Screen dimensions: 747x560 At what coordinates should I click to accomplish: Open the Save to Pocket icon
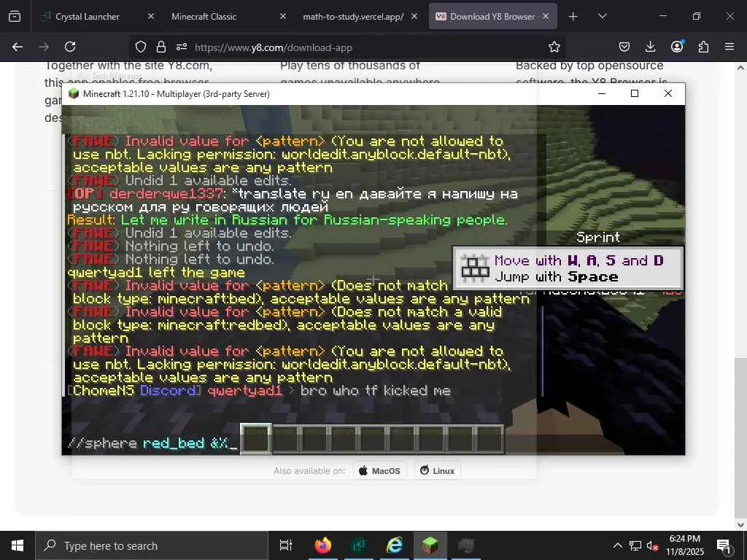624,47
